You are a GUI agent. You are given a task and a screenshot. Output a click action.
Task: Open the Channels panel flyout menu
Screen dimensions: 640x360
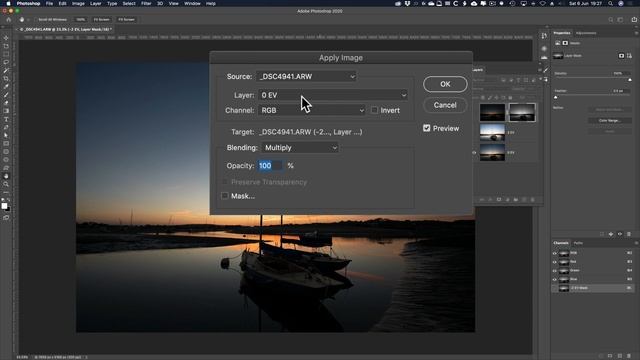[636, 243]
